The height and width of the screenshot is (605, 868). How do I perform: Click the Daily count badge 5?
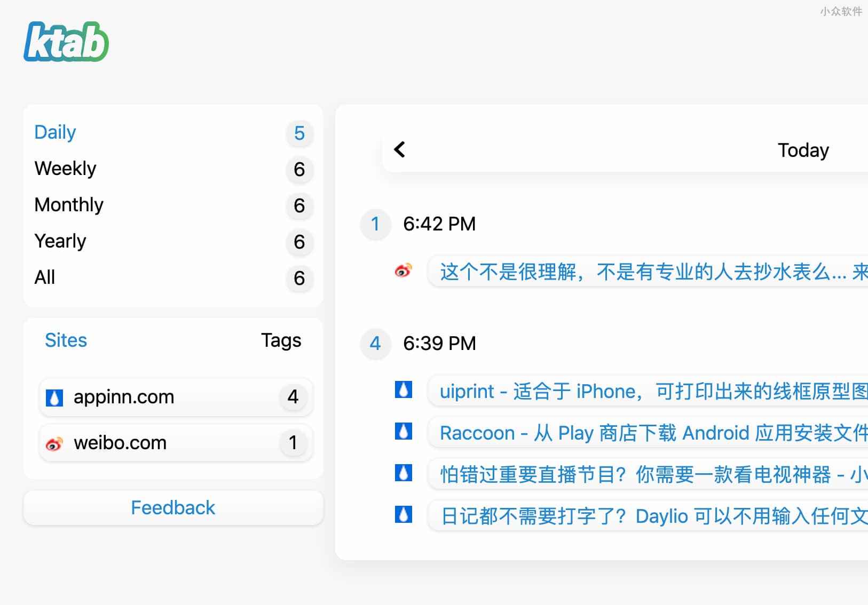coord(299,133)
